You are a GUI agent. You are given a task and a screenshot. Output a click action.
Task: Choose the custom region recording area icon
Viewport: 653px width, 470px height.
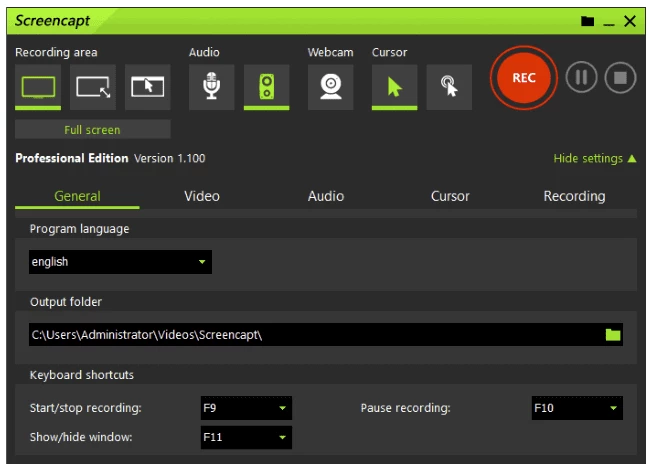click(x=93, y=87)
